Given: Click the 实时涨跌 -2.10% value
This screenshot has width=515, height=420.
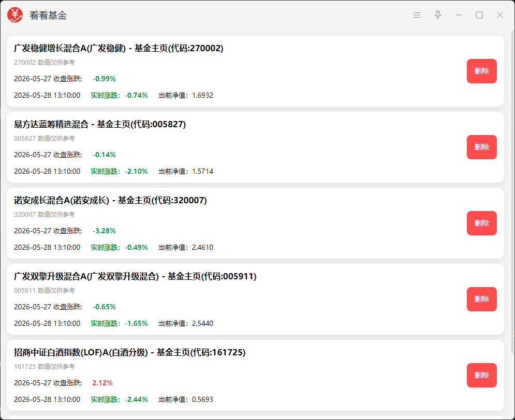Looking at the screenshot, I should click(x=119, y=172).
